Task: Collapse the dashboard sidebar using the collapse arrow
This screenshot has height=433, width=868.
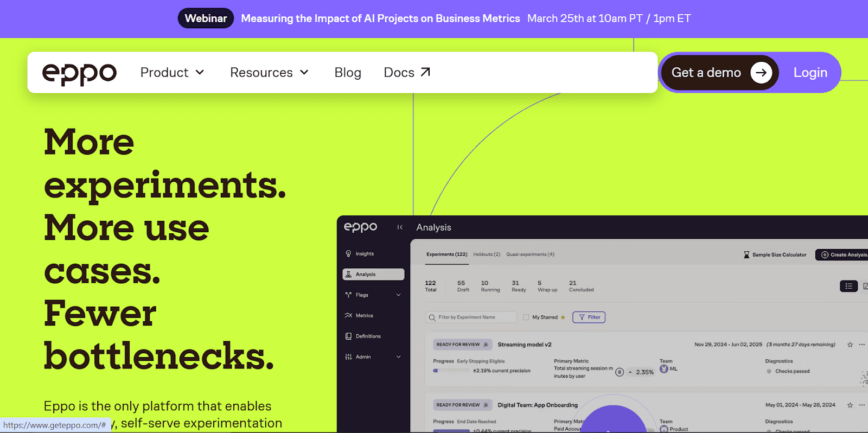Action: (400, 227)
